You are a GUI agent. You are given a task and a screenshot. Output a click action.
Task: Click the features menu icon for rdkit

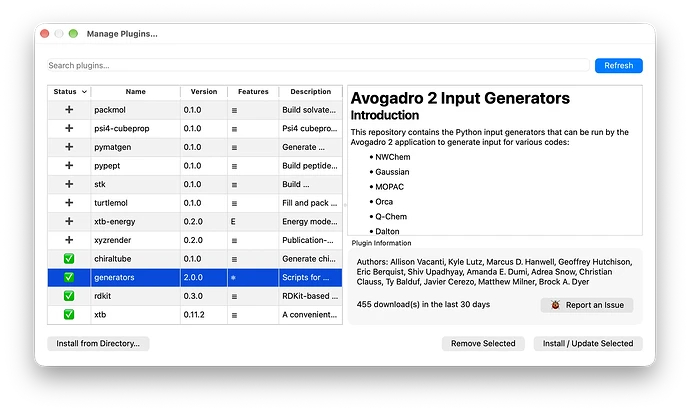234,296
